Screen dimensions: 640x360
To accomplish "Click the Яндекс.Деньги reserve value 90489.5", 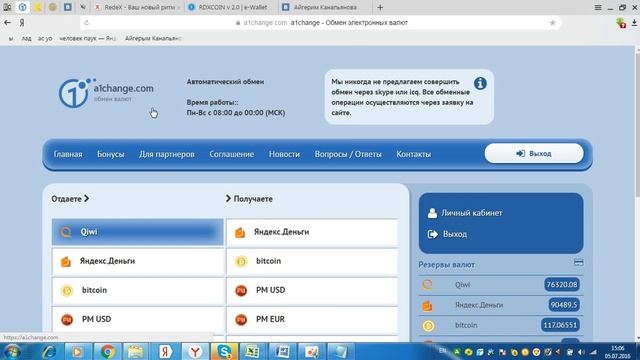I will [x=564, y=305].
